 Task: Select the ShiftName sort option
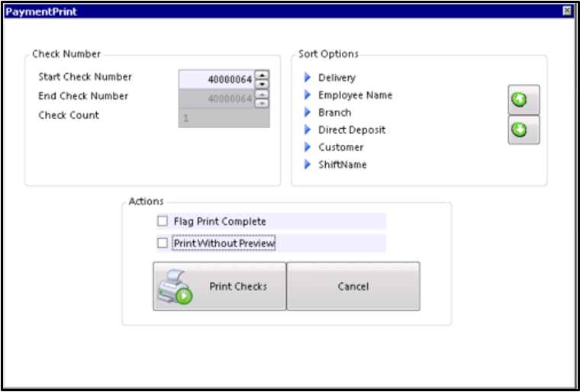click(x=343, y=165)
